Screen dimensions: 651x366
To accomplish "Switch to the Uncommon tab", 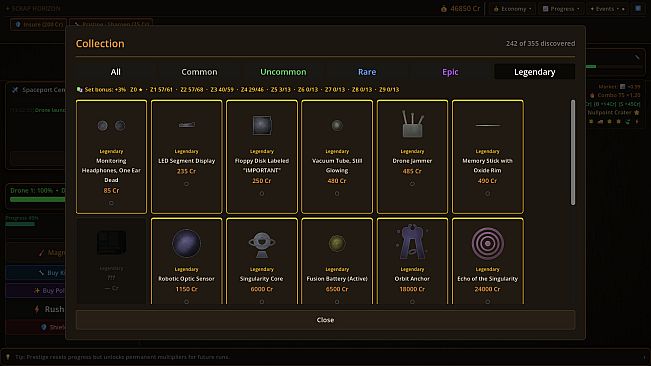I will coord(283,72).
